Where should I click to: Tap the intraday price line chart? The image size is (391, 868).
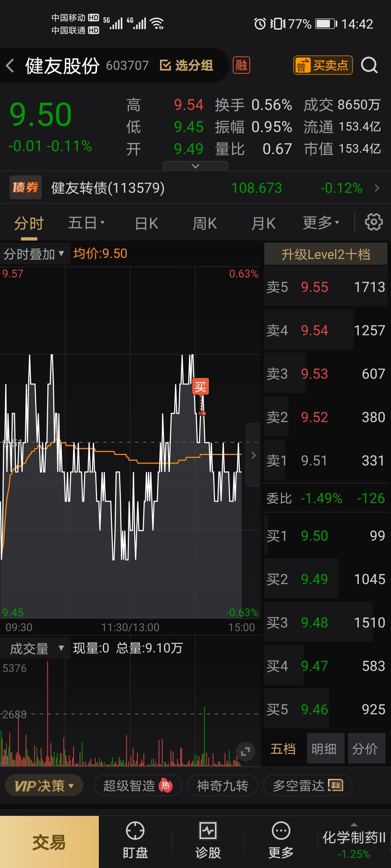130,443
